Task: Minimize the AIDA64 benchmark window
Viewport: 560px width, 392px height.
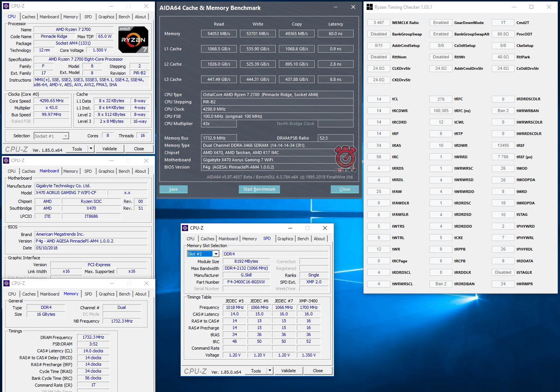Action: [336, 7]
